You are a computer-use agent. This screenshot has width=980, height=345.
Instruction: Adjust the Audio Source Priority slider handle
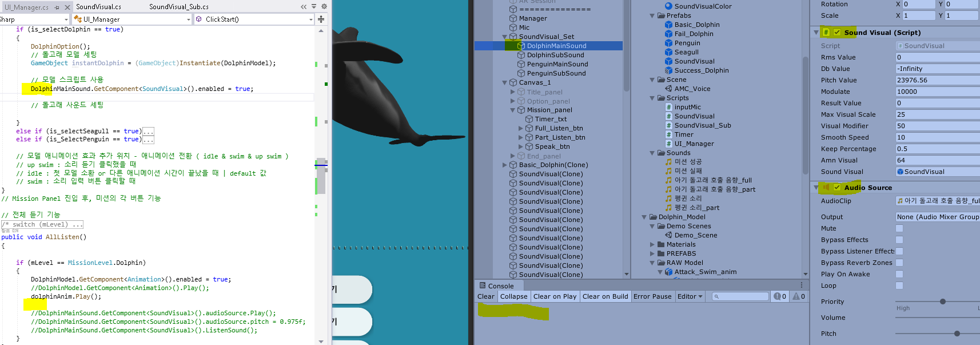coord(943,302)
